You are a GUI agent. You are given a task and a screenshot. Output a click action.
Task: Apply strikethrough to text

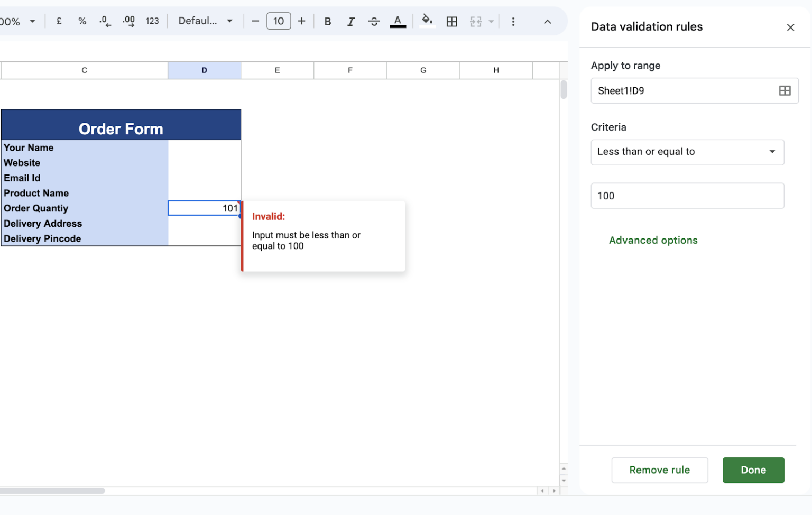coord(374,22)
